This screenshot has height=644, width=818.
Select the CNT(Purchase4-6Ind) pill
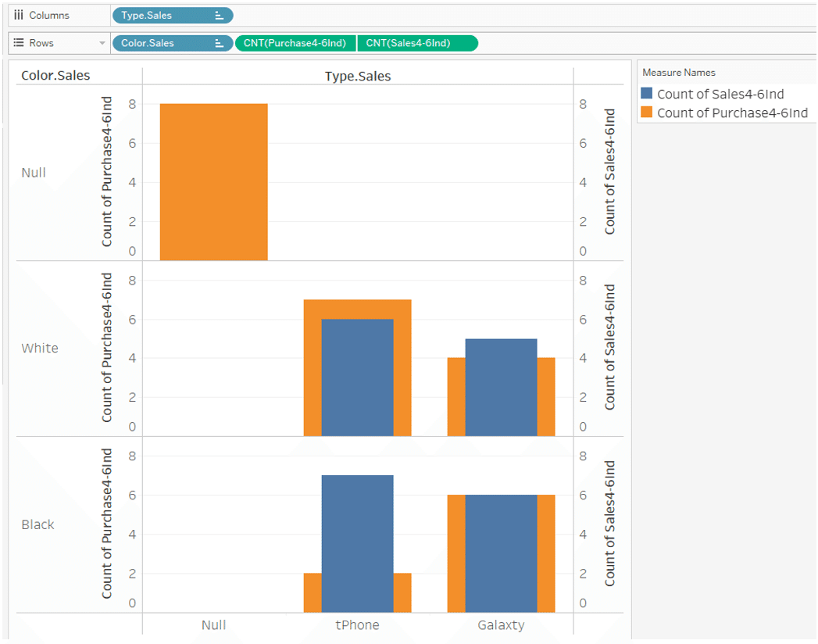(x=295, y=43)
